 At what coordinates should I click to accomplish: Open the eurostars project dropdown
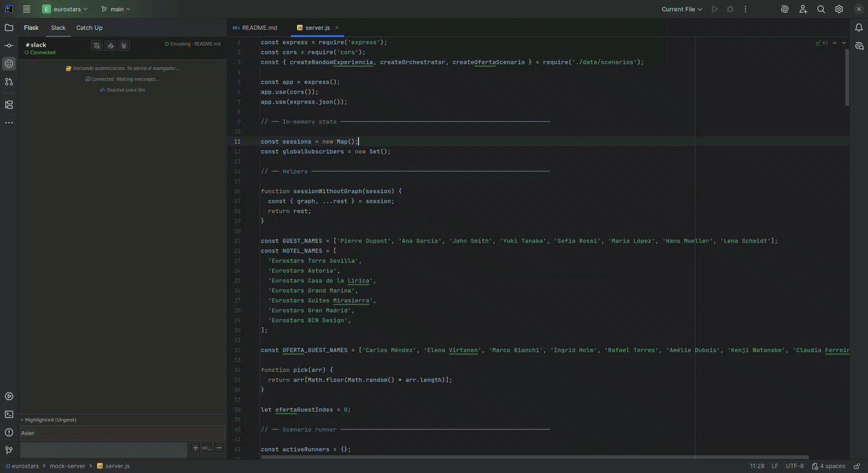(65, 9)
